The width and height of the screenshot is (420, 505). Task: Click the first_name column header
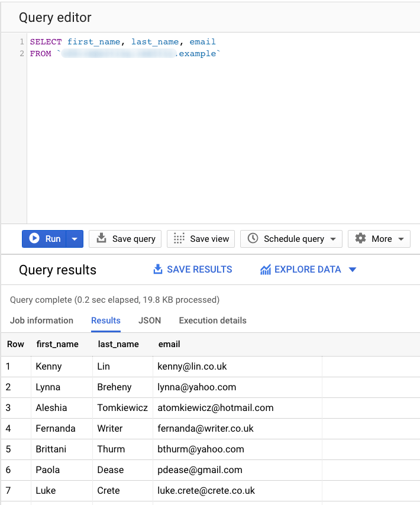57,344
